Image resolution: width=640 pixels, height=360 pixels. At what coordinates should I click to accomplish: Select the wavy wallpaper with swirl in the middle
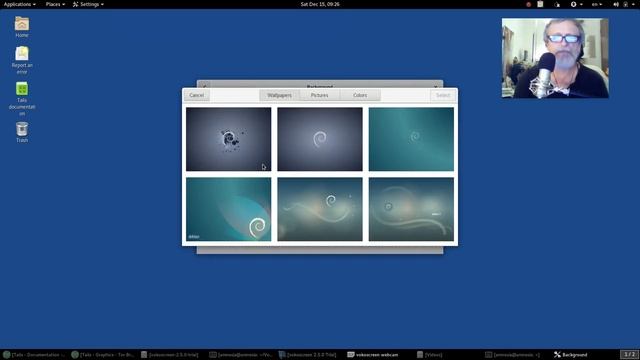(320, 209)
